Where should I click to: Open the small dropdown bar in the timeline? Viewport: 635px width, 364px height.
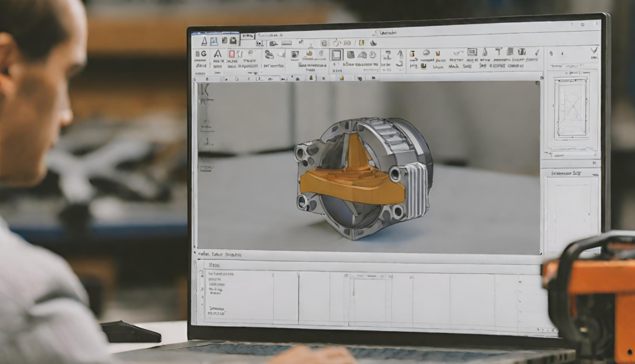[x=367, y=277]
